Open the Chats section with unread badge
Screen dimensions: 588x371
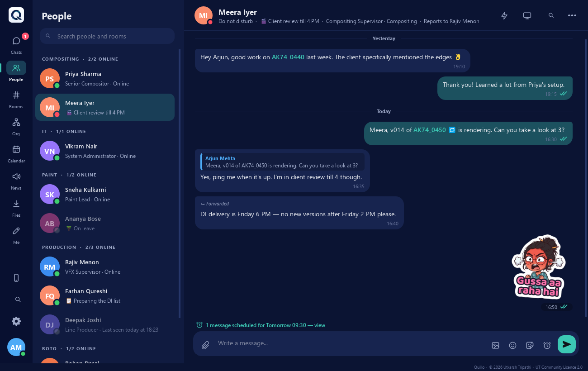(x=16, y=44)
